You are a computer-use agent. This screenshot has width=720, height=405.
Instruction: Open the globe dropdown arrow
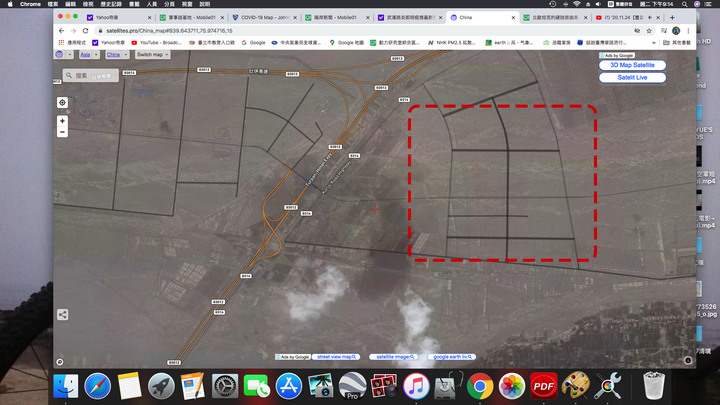click(x=69, y=54)
